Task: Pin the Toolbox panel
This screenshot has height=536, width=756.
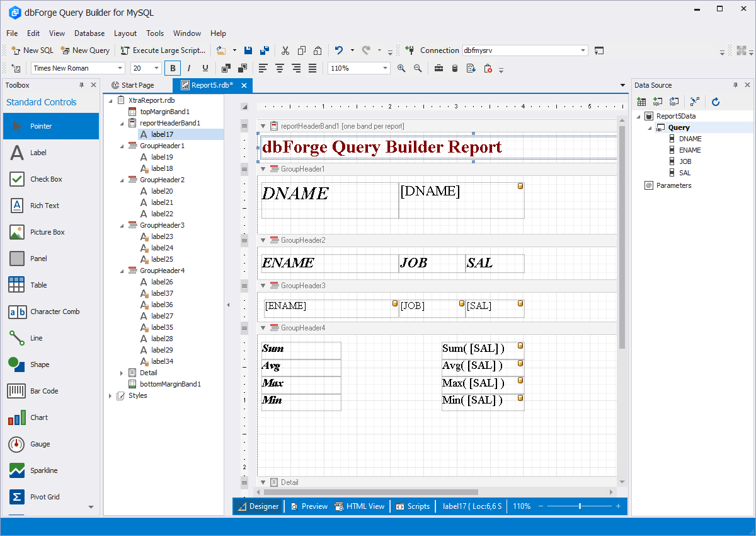Action: 81,85
